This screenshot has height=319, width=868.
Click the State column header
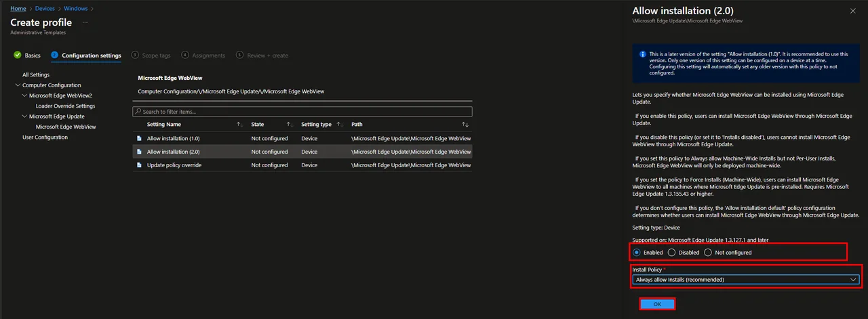[x=258, y=125]
